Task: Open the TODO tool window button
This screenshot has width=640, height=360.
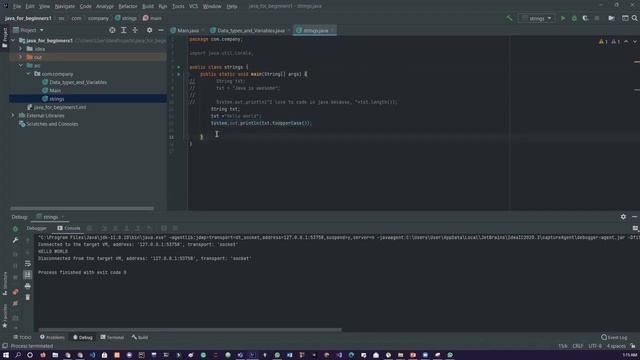Action: [x=22, y=338]
